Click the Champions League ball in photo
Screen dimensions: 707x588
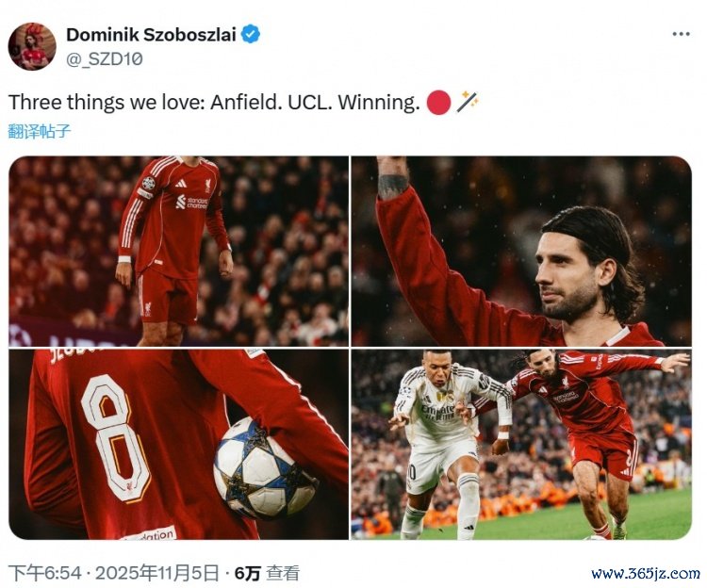coord(265,468)
